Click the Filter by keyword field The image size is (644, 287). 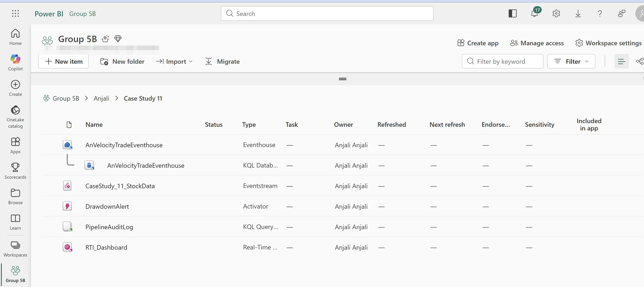coord(502,61)
